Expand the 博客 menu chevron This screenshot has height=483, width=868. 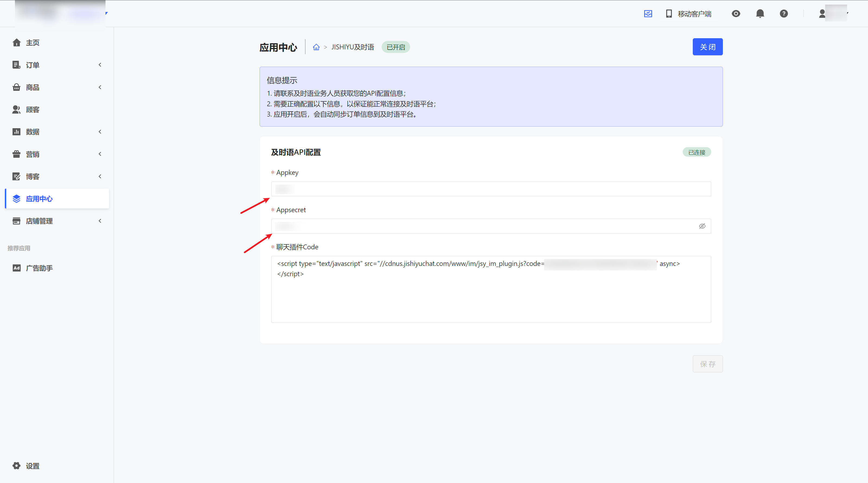100,176
